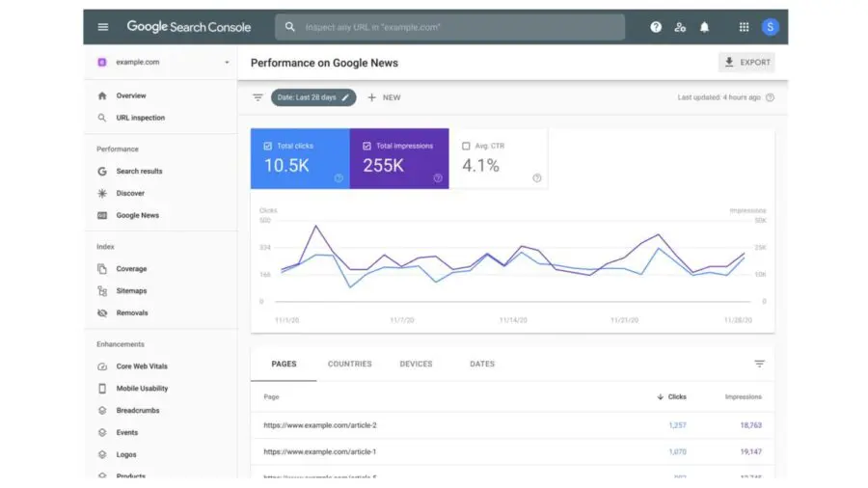This screenshot has height=488, width=868.
Task: Click the Coverage pages icon
Action: (x=102, y=269)
